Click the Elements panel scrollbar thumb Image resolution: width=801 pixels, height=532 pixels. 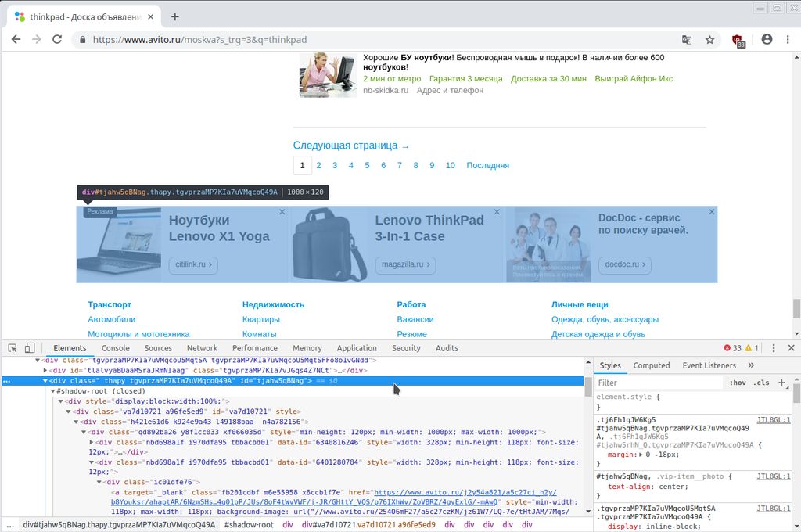pyautogui.click(x=588, y=386)
